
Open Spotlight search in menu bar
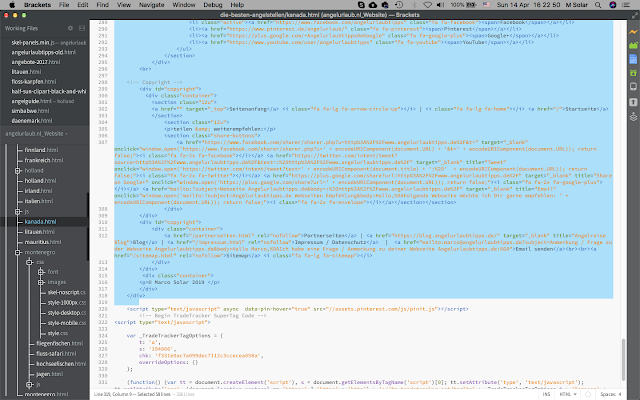(x=598, y=5)
